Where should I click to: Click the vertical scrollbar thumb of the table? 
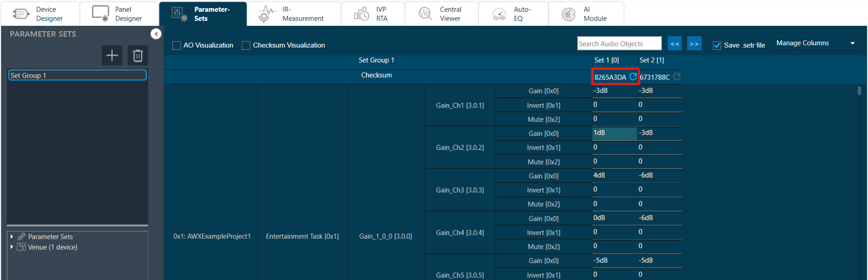tap(859, 91)
